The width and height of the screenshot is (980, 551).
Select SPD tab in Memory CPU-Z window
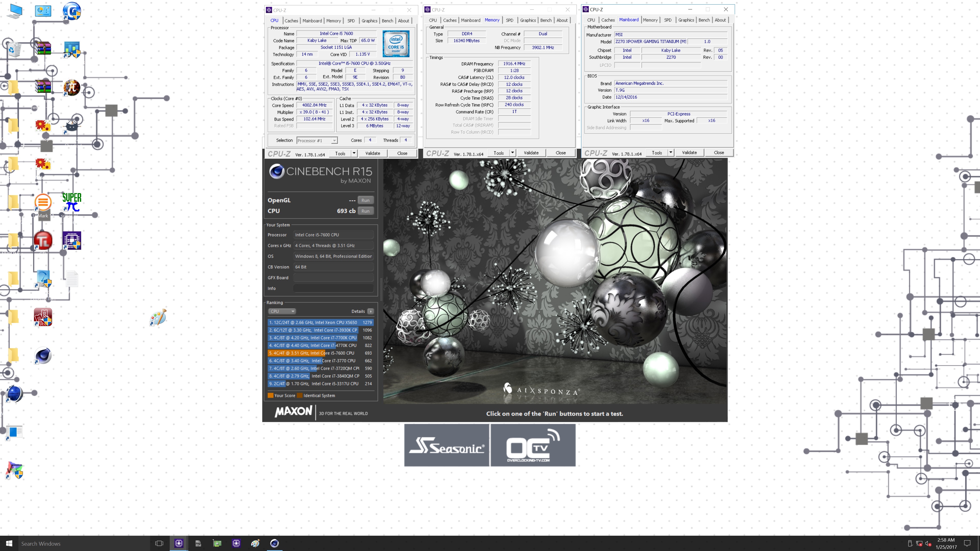(509, 20)
